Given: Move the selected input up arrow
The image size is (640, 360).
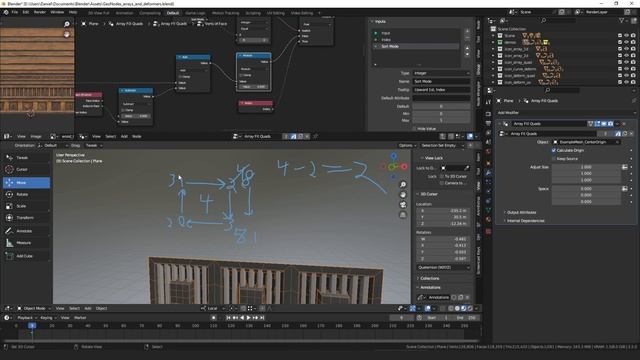Looking at the screenshot, I should 467,48.
